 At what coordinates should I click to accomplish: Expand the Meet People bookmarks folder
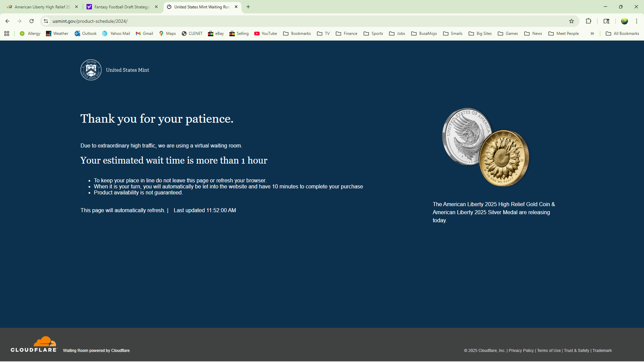click(x=563, y=34)
